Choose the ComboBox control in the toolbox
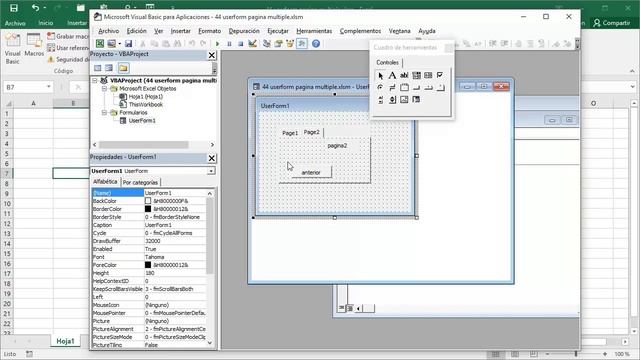Viewport: 640px width, 360px height. (416, 76)
